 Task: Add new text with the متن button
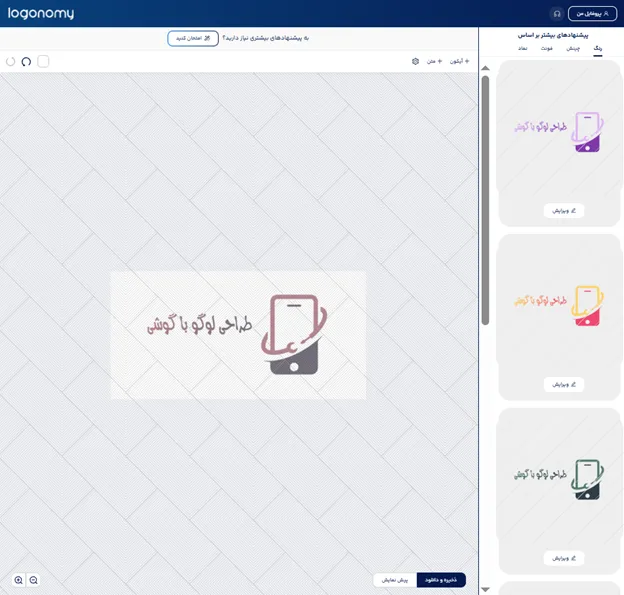433,62
